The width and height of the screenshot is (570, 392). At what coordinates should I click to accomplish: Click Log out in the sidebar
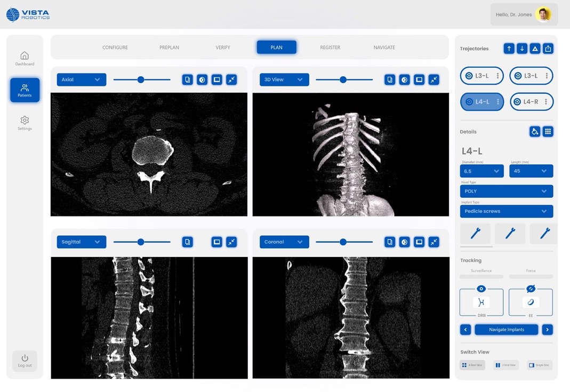tap(25, 361)
